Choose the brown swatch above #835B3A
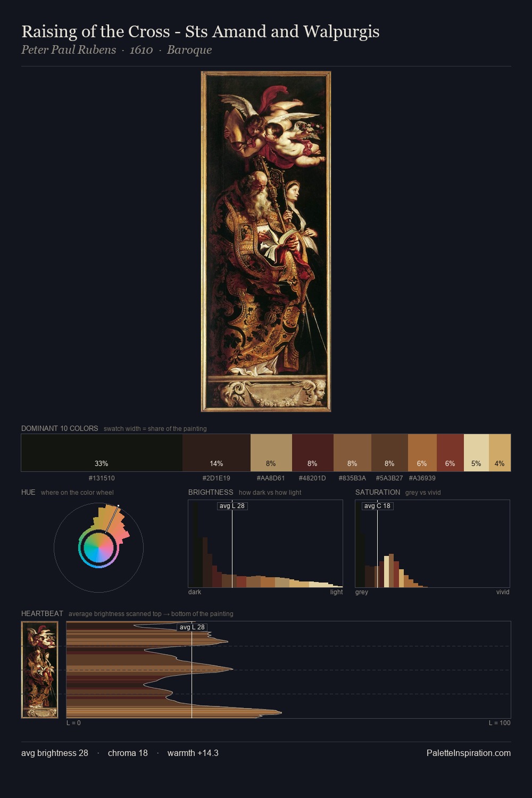This screenshot has height=798, width=532. pyautogui.click(x=352, y=453)
